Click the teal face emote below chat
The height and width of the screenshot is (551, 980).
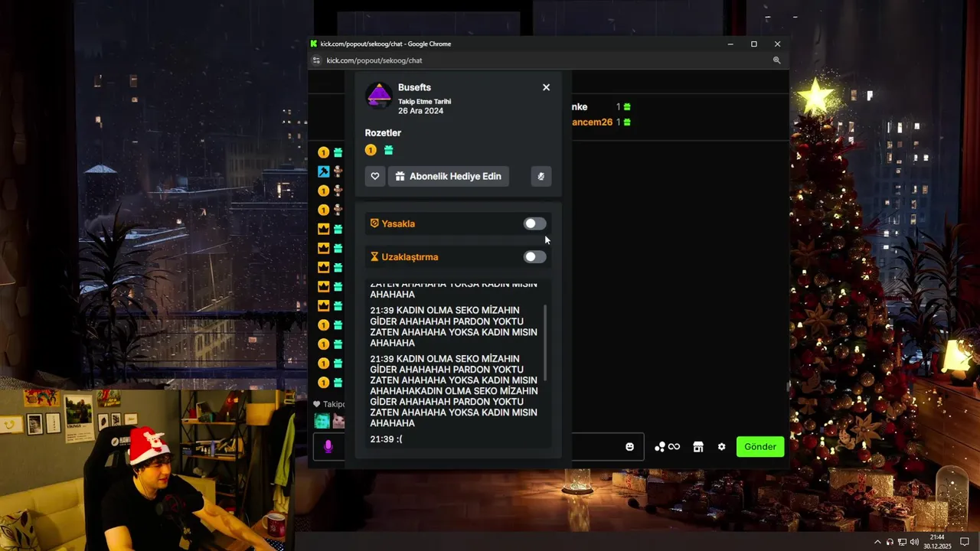click(x=322, y=421)
